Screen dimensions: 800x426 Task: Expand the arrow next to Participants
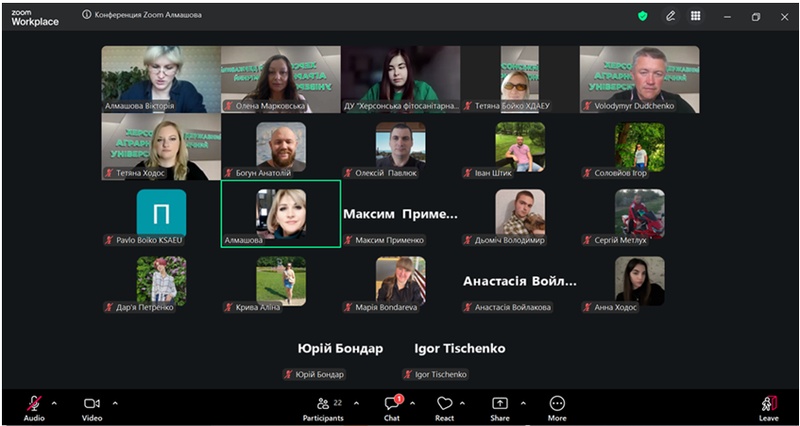[356, 403]
